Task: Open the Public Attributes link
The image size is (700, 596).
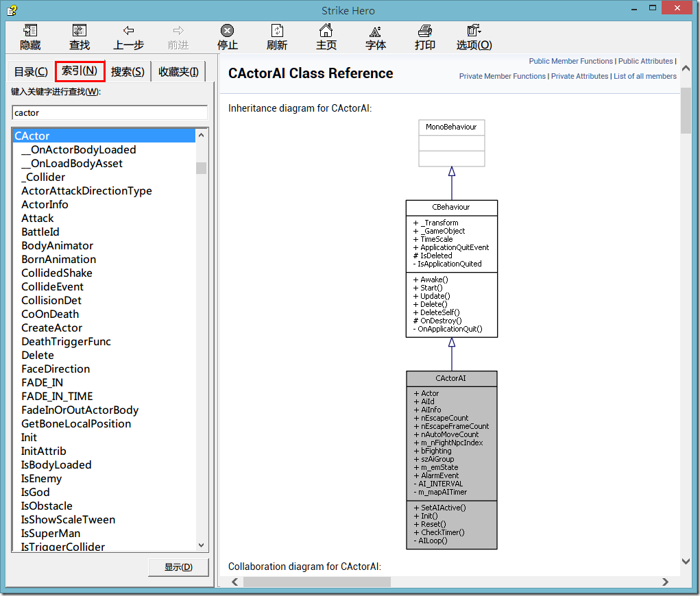Action: click(645, 61)
